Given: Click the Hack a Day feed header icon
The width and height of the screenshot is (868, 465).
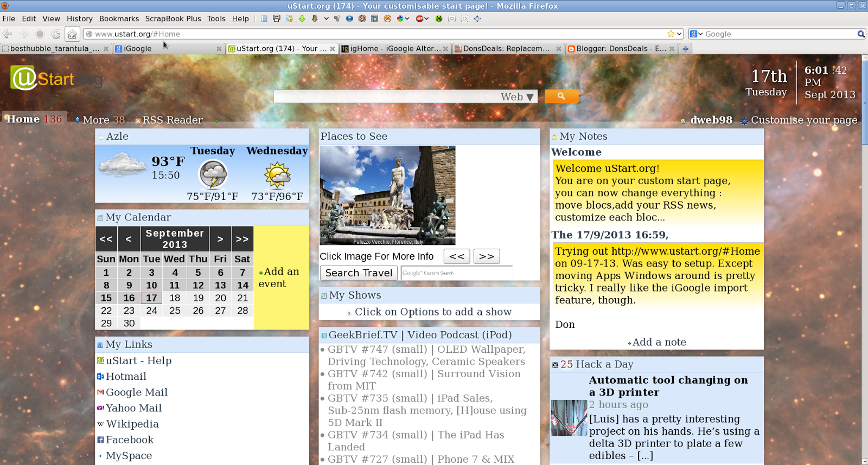Looking at the screenshot, I should [555, 365].
